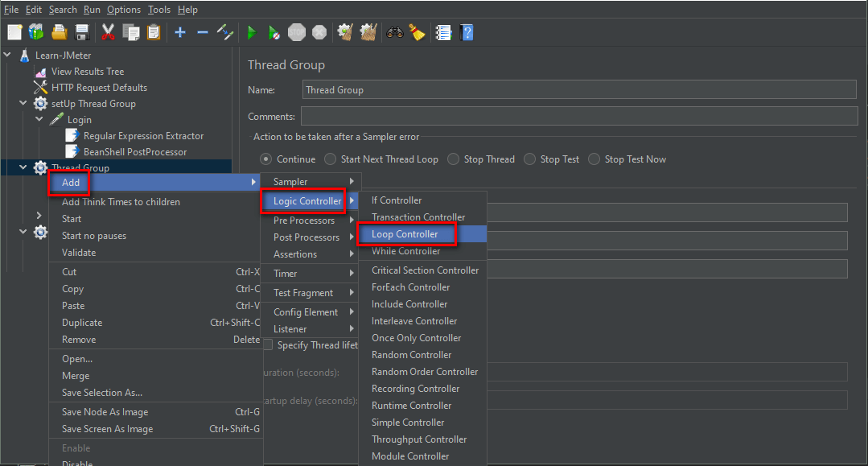This screenshot has height=466, width=868.
Task: Click the clipboard Paste icon in the toolbar
Action: [x=154, y=32]
